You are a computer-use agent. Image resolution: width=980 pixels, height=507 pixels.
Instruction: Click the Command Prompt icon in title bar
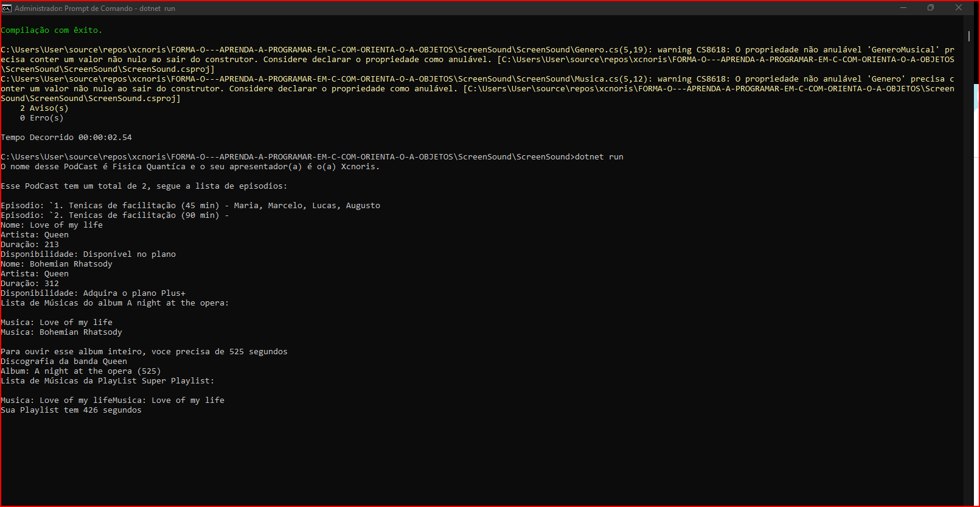tap(7, 8)
